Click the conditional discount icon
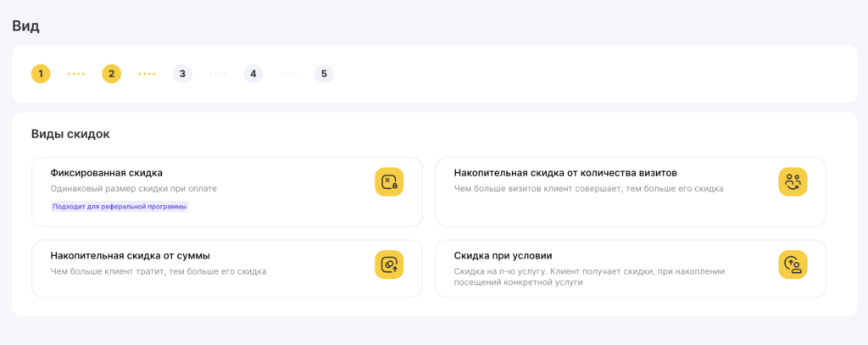The width and height of the screenshot is (868, 345). [x=793, y=264]
